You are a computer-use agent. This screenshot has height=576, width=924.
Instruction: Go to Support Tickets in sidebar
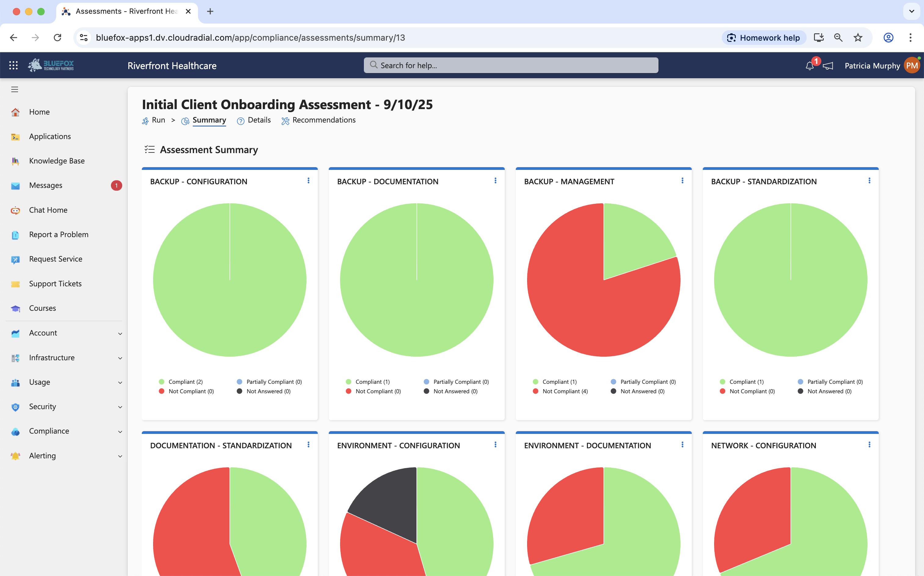55,284
